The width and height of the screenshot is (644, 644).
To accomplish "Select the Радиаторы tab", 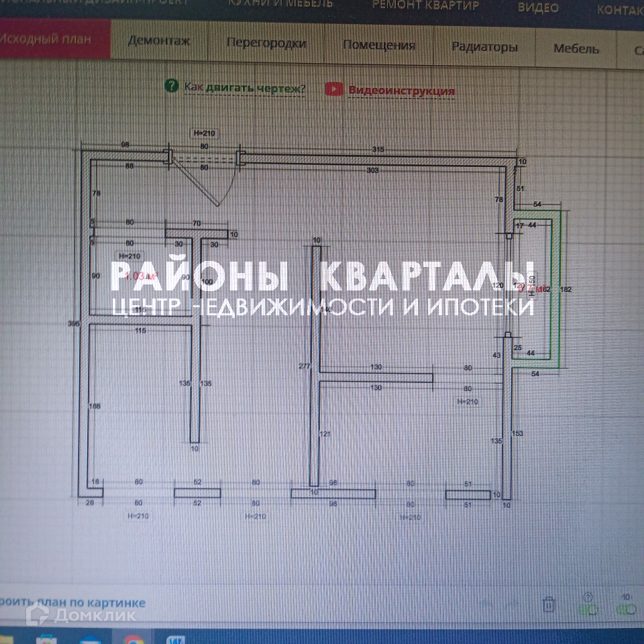I will click(484, 47).
